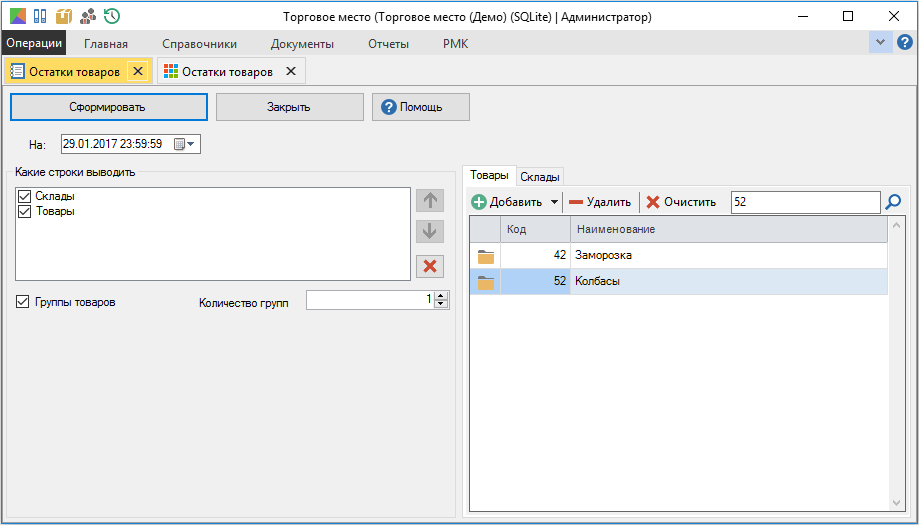Open the Операции menu
Screen dimensions: 919x525
(34, 43)
